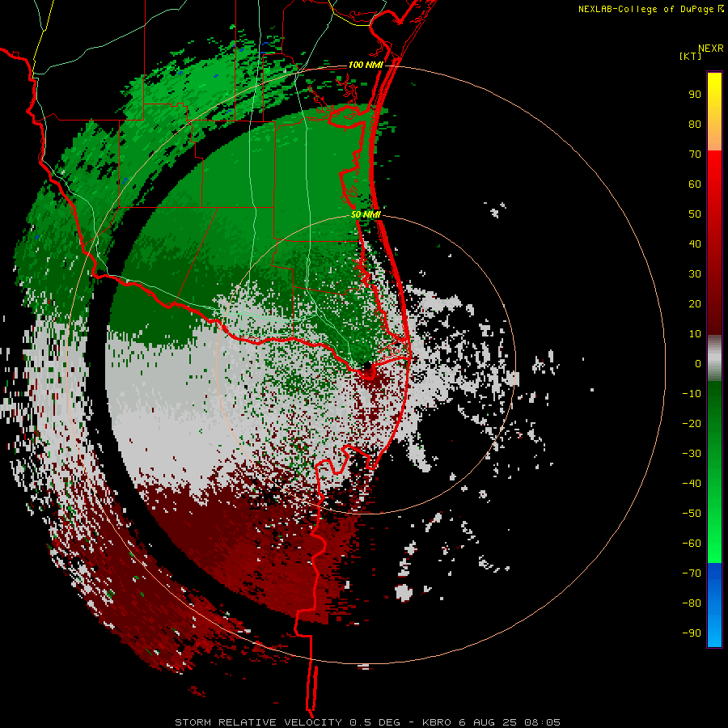728x728 pixels.
Task: Click the NEXLAB-College of DuPage label
Action: click(646, 9)
